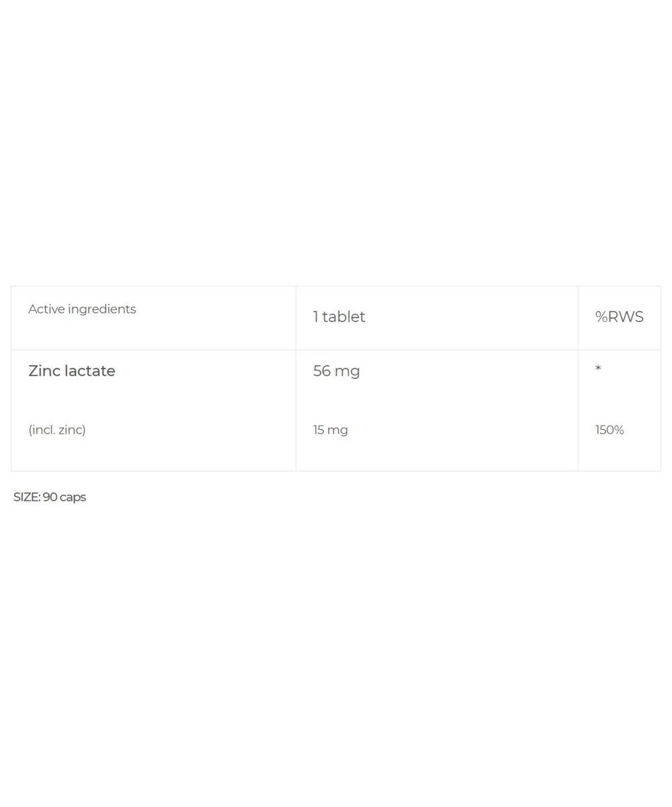672x807 pixels.
Task: Click the percent sign in "%RWS"
Action: (x=601, y=317)
